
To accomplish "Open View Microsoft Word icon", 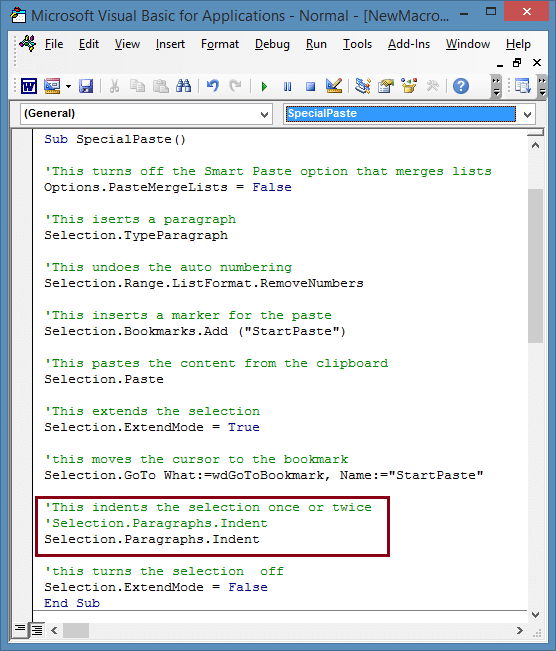I will pyautogui.click(x=29, y=86).
